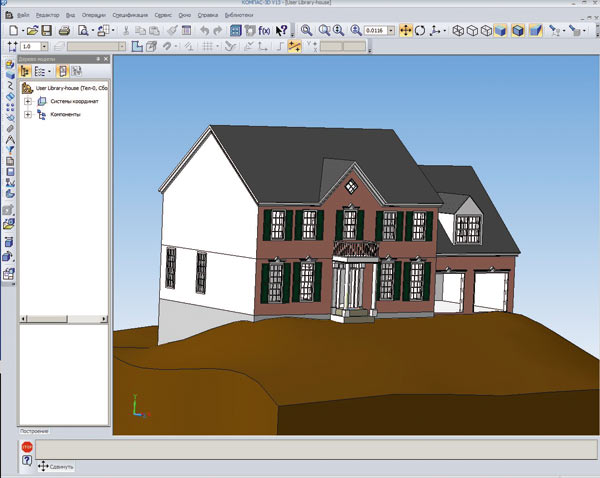Open the Файл menu

coord(23,15)
